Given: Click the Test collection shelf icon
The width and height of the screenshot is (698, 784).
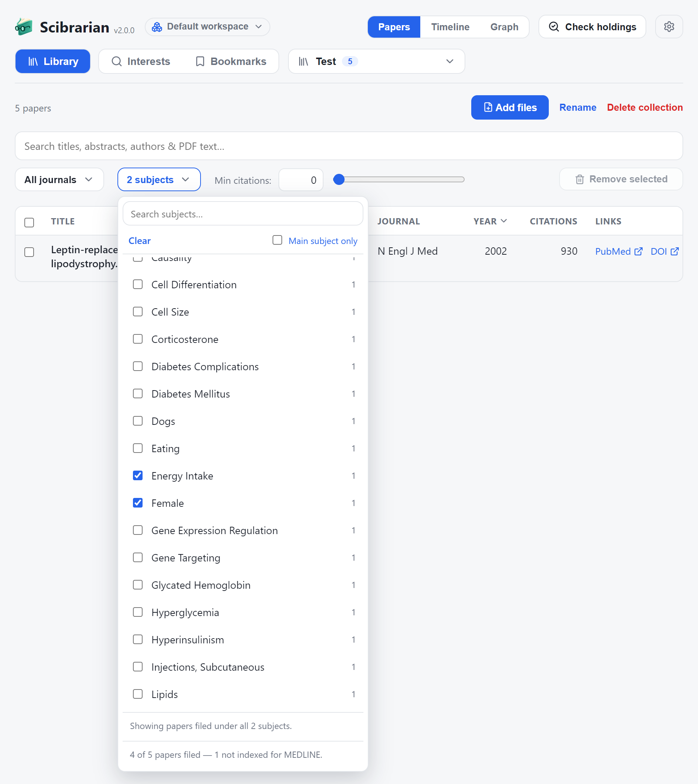Looking at the screenshot, I should tap(304, 61).
